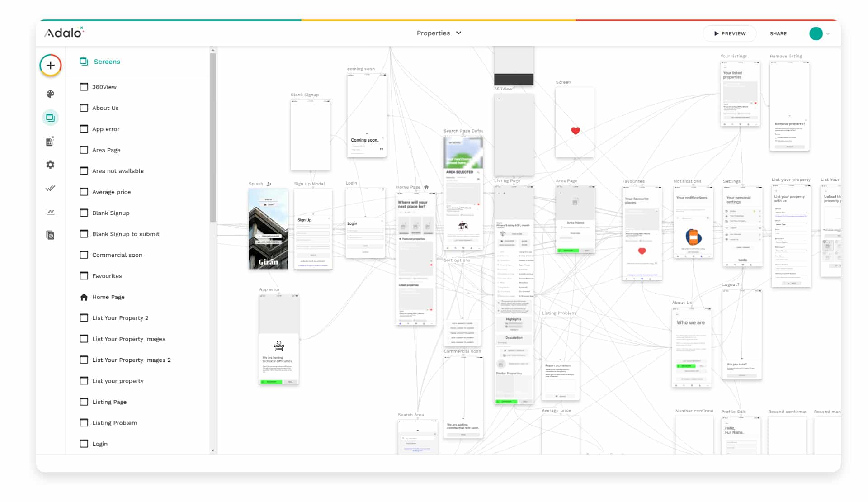The width and height of the screenshot is (868, 502).
Task: Click the add component plus button
Action: coord(51,66)
